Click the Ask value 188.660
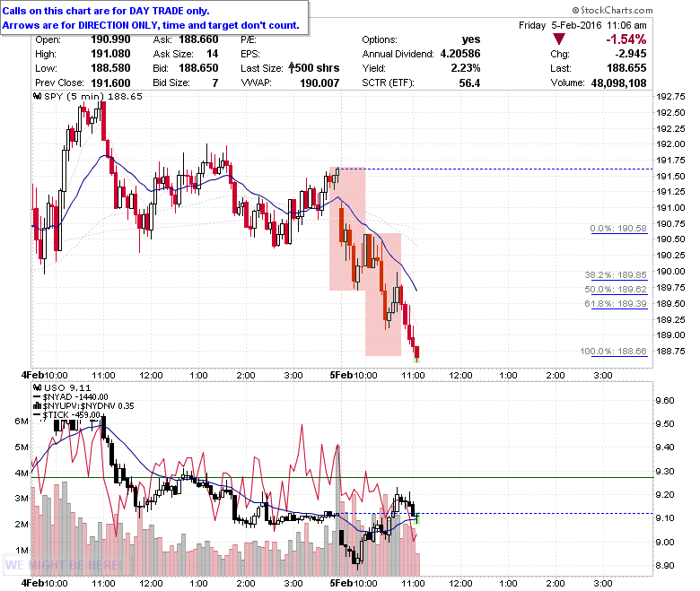700x591 pixels. (198, 39)
